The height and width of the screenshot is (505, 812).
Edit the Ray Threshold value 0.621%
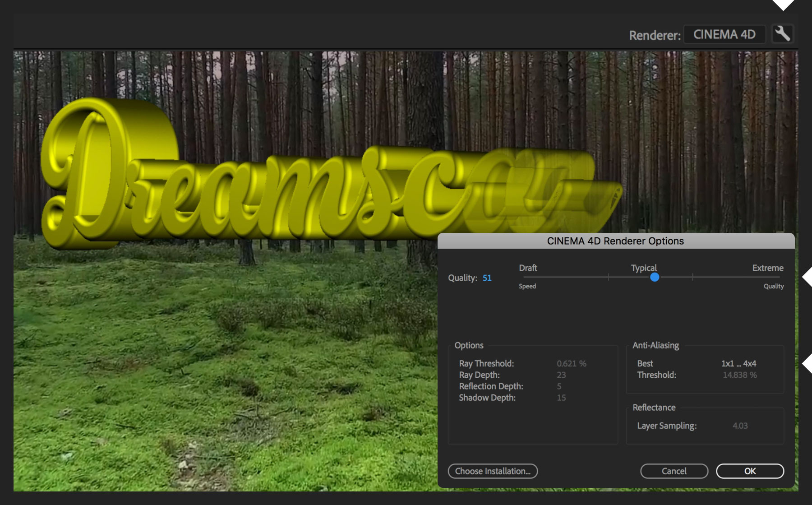click(572, 363)
